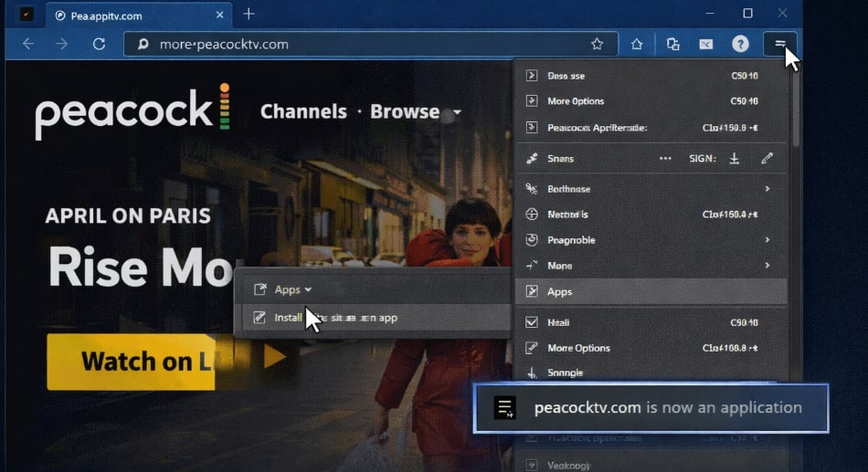Image resolution: width=868 pixels, height=472 pixels.
Task: Open the help question mark icon
Action: [x=740, y=44]
